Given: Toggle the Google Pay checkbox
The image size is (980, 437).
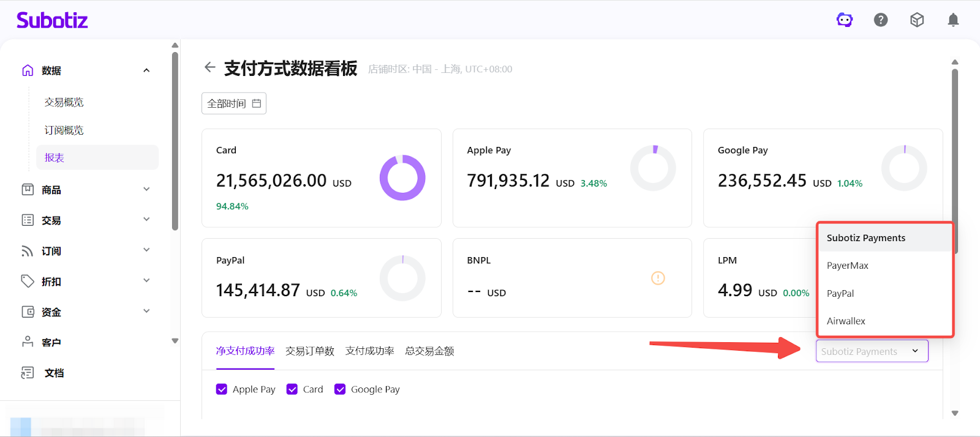Looking at the screenshot, I should 340,389.
